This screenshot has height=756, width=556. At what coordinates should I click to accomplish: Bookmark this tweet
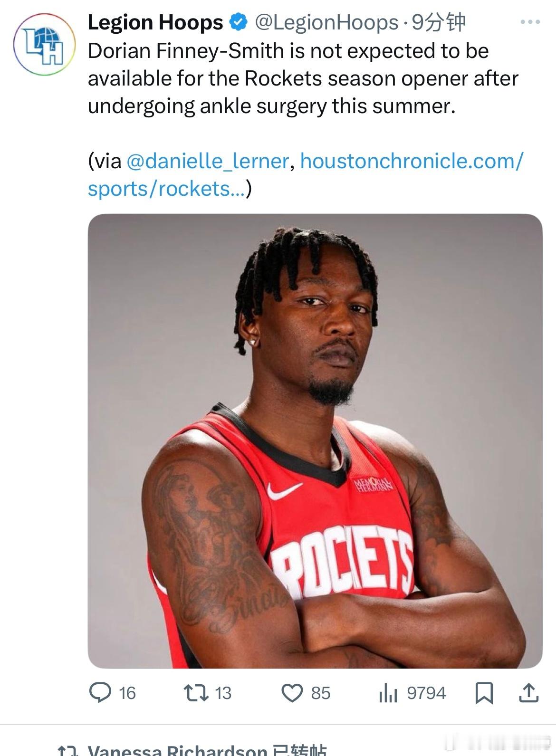click(484, 693)
